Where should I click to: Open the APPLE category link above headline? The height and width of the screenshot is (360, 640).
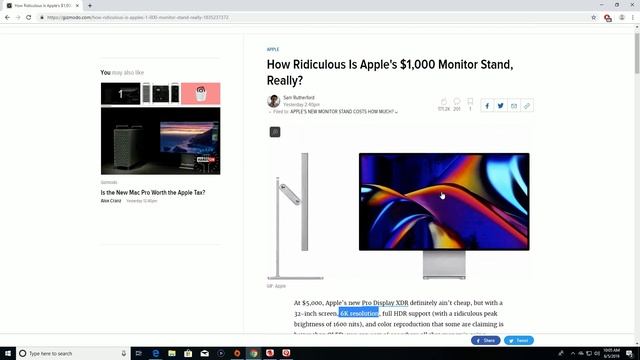point(273,49)
